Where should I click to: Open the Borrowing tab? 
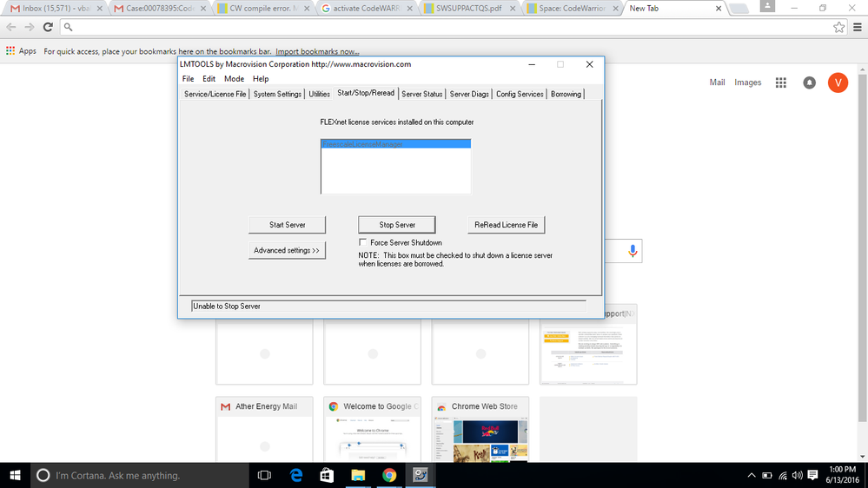pyautogui.click(x=566, y=94)
